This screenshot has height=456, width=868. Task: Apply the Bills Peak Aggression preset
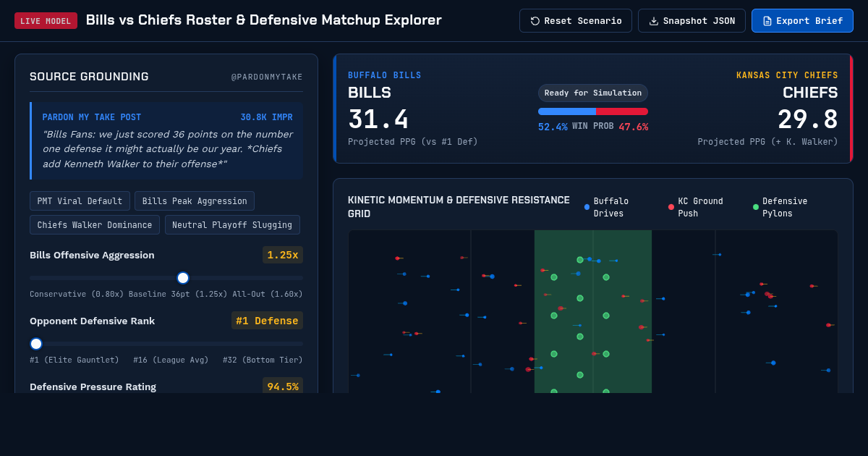(195, 201)
